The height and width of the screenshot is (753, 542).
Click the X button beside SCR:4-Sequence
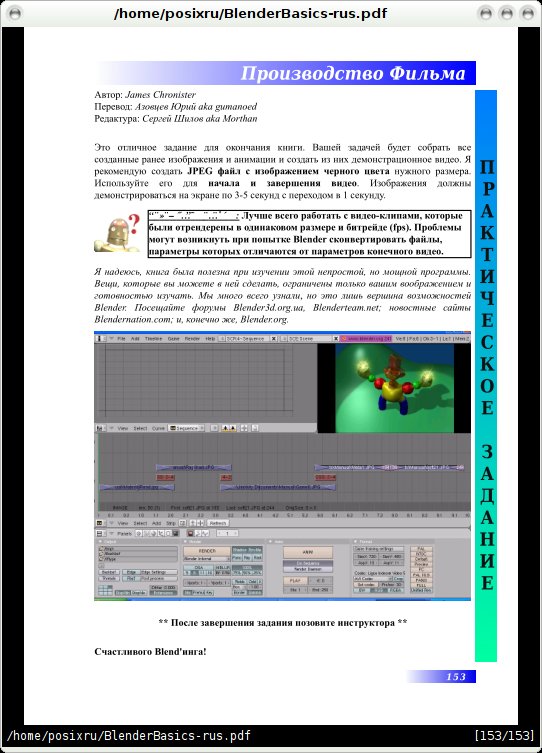(274, 339)
